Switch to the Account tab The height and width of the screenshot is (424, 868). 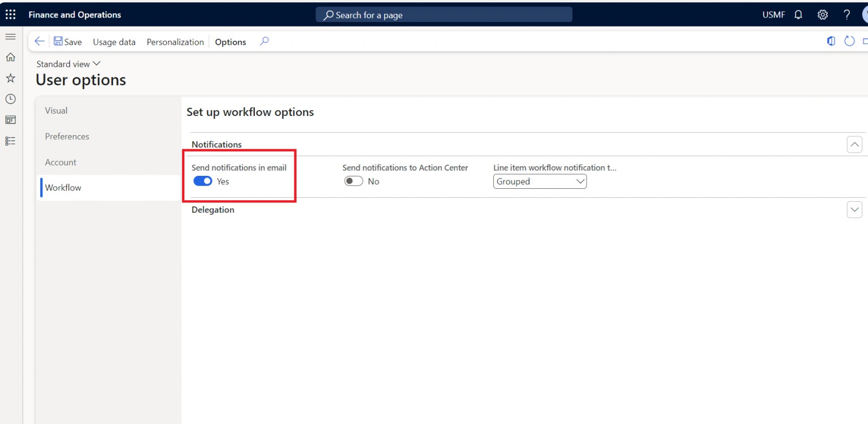coord(60,162)
